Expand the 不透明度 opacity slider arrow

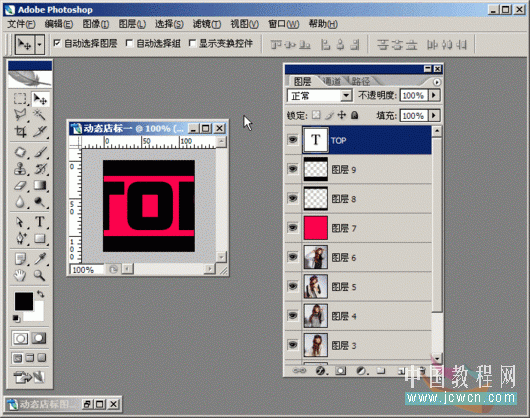point(434,96)
